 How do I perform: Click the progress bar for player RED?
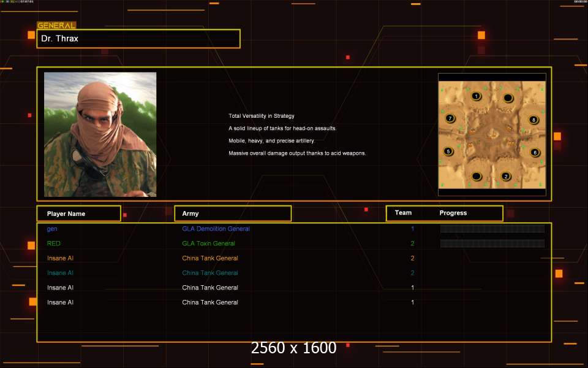click(x=492, y=243)
